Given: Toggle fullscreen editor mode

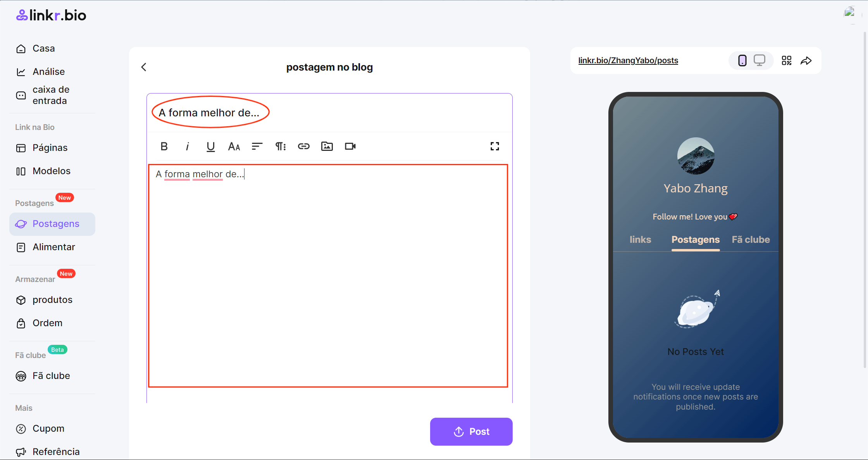Looking at the screenshot, I should pyautogui.click(x=494, y=146).
